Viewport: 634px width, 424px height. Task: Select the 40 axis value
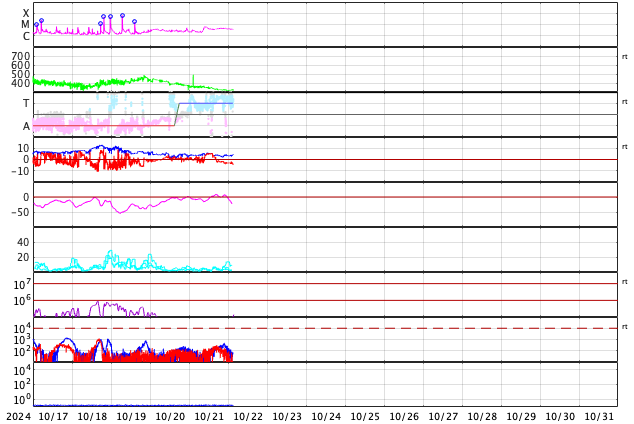[23, 242]
